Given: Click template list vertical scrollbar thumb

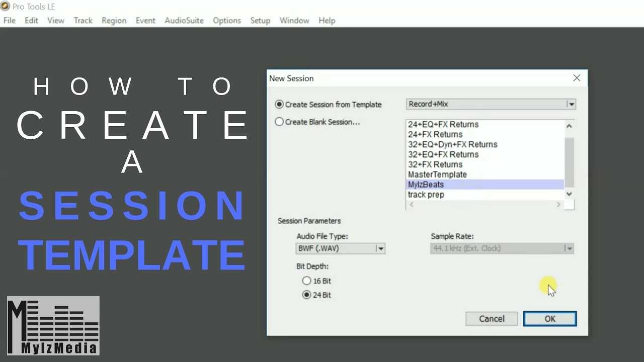Looking at the screenshot, I should click(569, 162).
